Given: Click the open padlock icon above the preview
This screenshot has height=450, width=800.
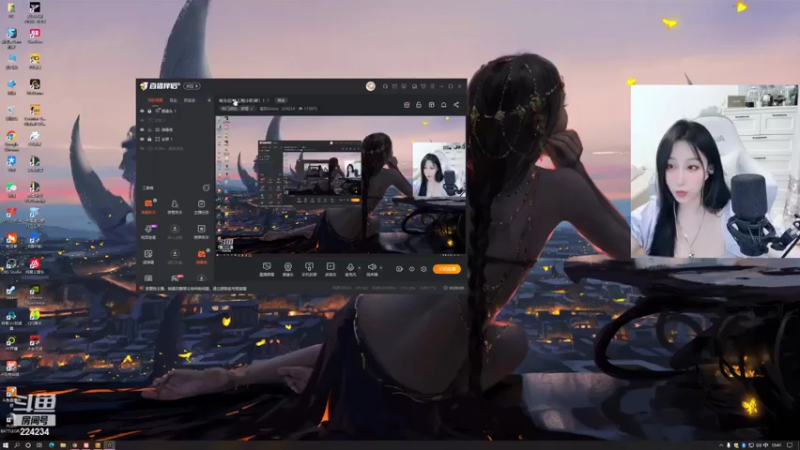Looking at the screenshot, I should coord(418,105).
